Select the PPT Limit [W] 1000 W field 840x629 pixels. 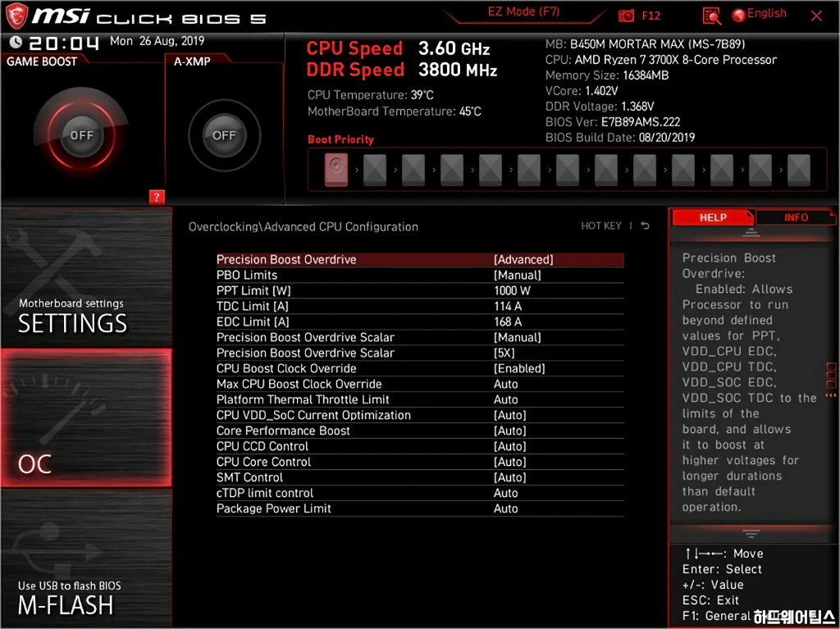[x=420, y=290]
